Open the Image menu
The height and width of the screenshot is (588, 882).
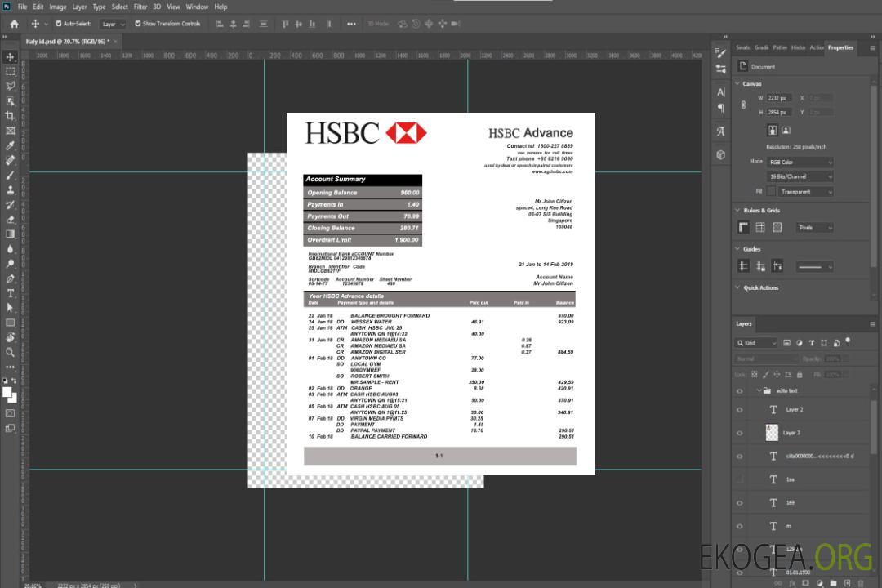coord(57,7)
